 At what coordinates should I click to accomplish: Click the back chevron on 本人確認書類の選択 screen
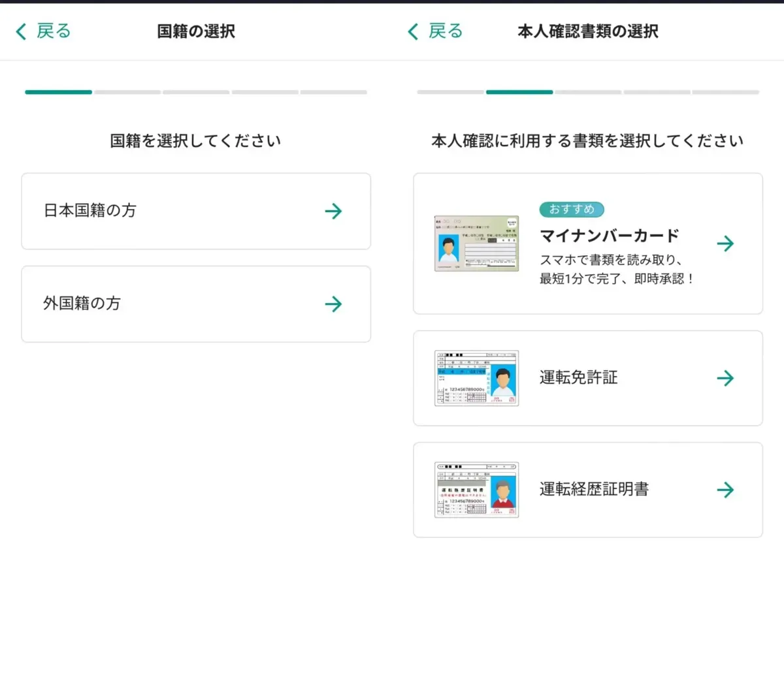coord(412,31)
